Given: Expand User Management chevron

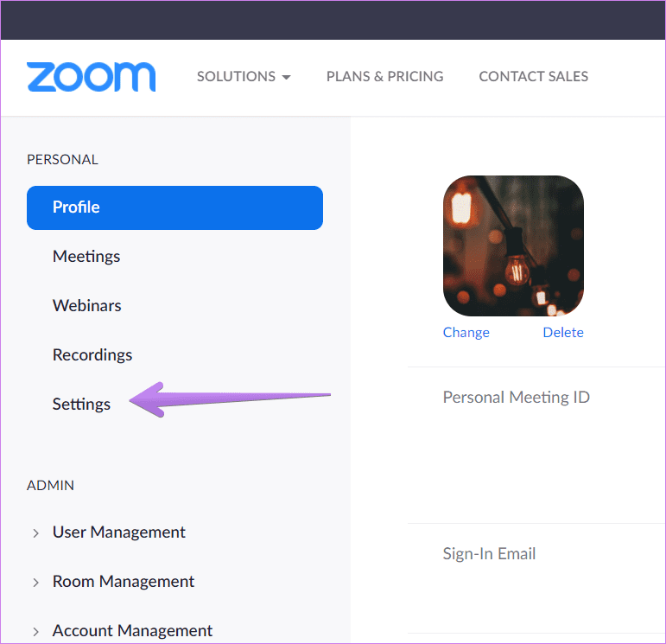Looking at the screenshot, I should [x=35, y=533].
